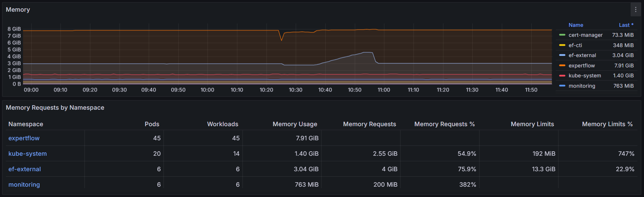Click the Memory panel title

click(x=18, y=10)
